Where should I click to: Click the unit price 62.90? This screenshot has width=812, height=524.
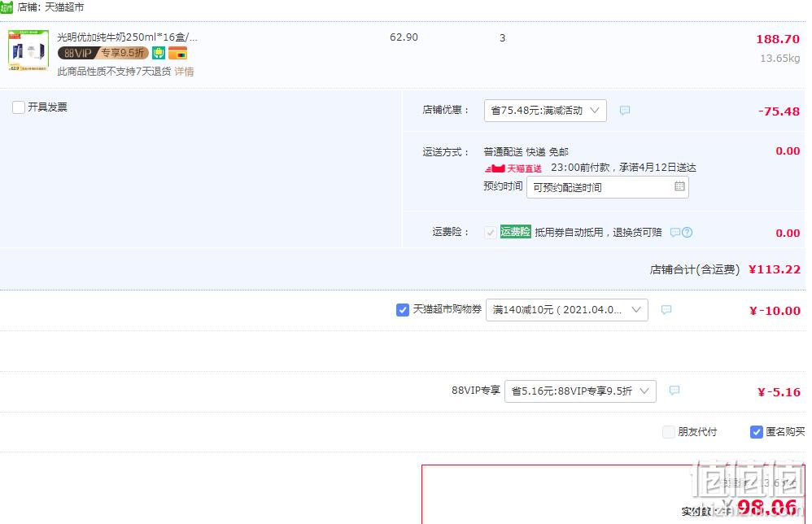click(x=404, y=37)
